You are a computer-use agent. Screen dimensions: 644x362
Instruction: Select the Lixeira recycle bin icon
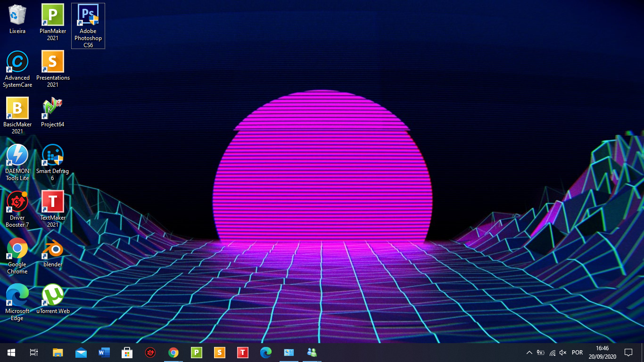coord(17,16)
